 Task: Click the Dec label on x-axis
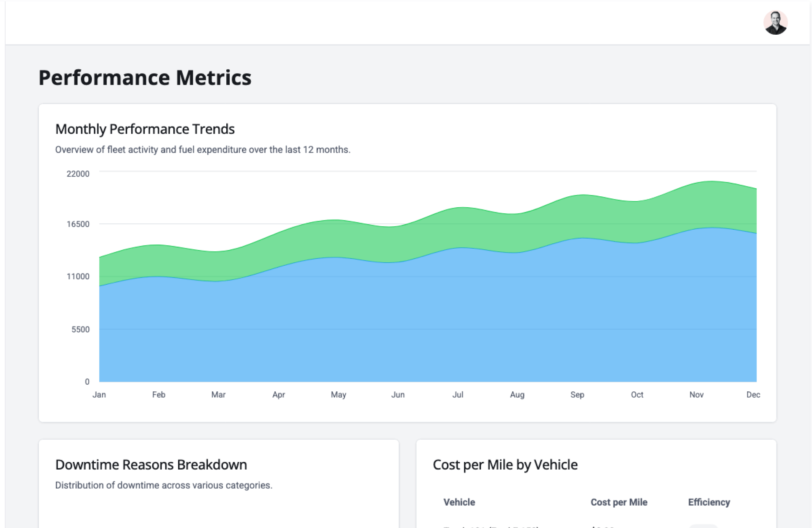point(753,395)
